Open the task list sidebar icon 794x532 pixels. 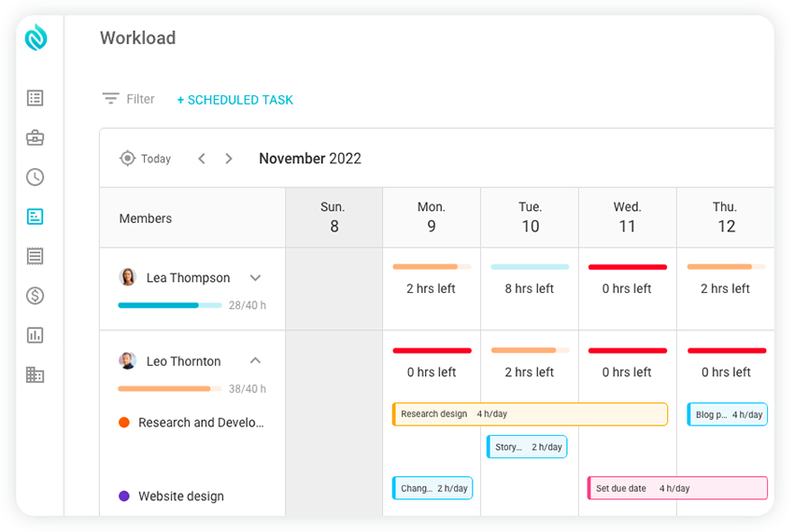(x=35, y=98)
